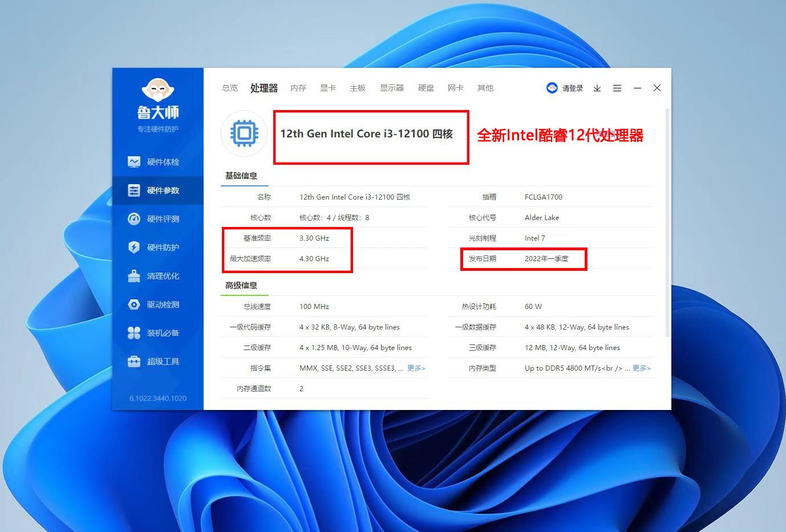Click the vertical scrollbar in hardware panel
This screenshot has height=532, width=786.
coord(667,222)
